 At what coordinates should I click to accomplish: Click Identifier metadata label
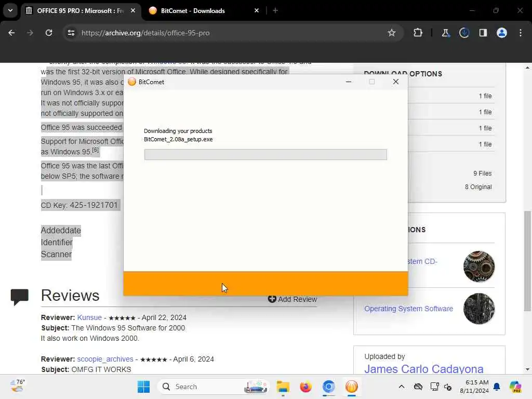[x=57, y=242]
